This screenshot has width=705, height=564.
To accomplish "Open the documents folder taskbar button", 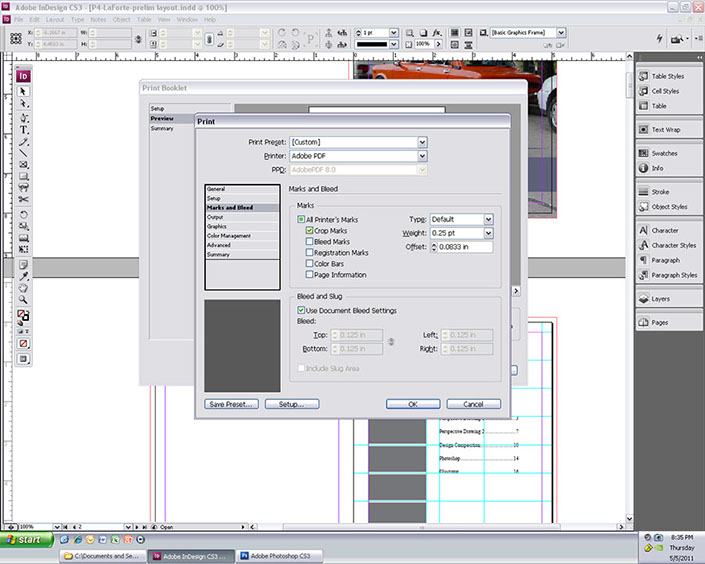I will (x=103, y=556).
